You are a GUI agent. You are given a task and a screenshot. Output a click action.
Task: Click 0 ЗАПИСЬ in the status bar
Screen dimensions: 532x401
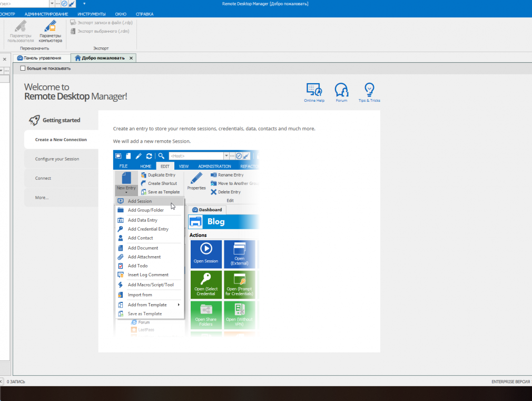(16, 382)
